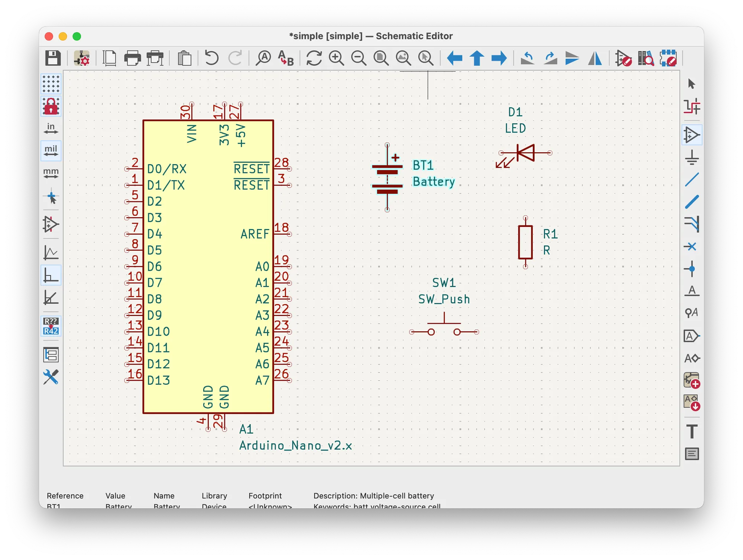
Task: Click the Zoom In icon
Action: point(336,58)
